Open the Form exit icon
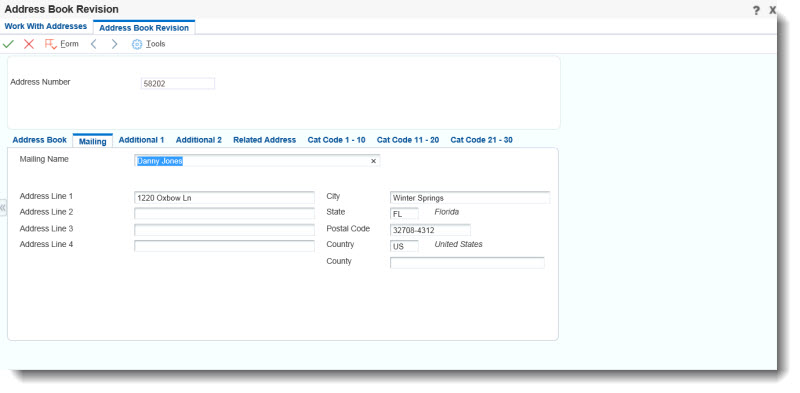 coord(51,44)
